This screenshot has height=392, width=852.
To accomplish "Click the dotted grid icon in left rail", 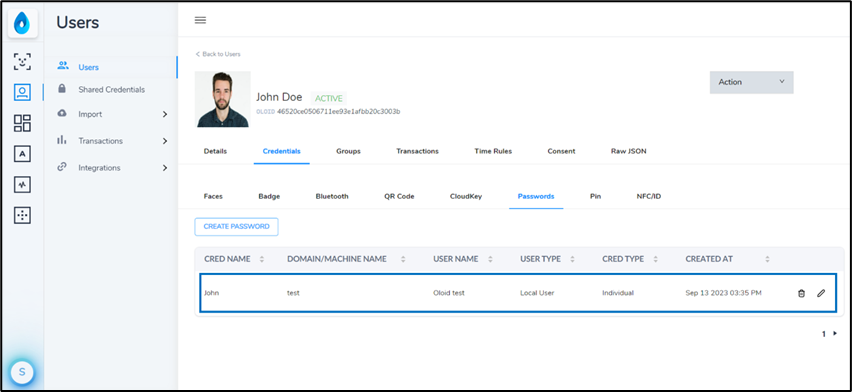I will point(22,215).
